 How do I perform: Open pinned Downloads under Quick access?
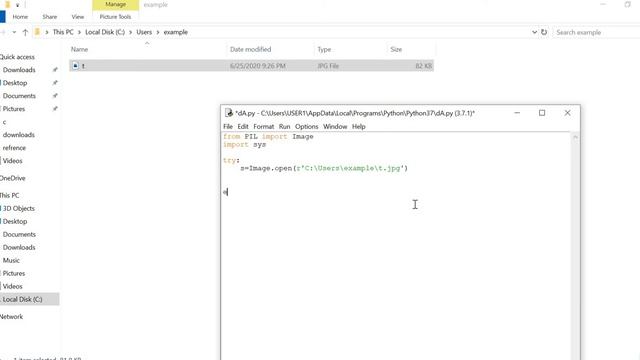(x=19, y=70)
